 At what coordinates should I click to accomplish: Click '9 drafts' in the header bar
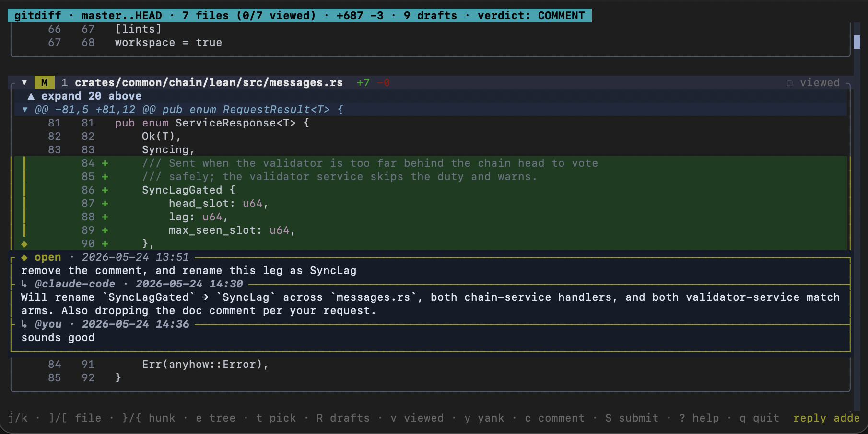431,16
